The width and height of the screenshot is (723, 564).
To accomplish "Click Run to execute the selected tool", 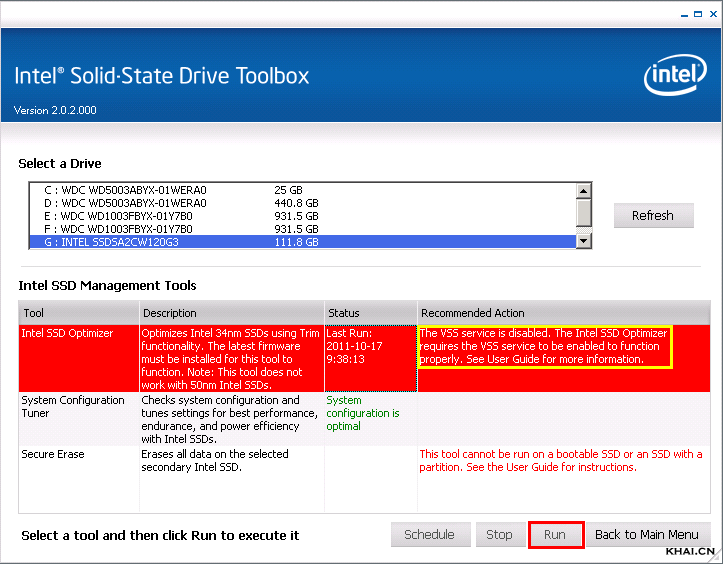I will click(x=555, y=535).
